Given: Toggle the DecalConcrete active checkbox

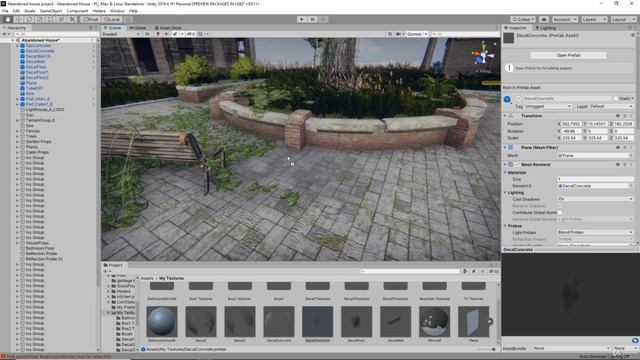Looking at the screenshot, I should coord(519,98).
